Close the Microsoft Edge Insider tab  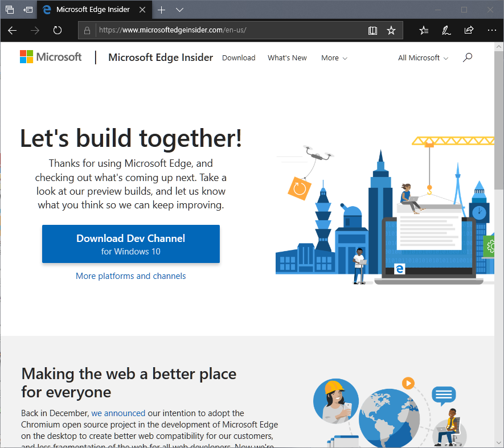tap(142, 10)
